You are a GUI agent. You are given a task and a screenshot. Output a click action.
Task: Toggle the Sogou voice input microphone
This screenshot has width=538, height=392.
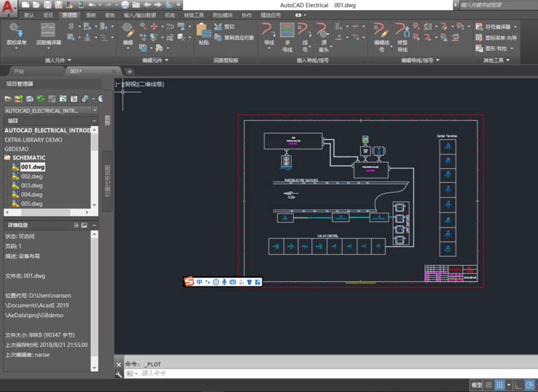224,282
